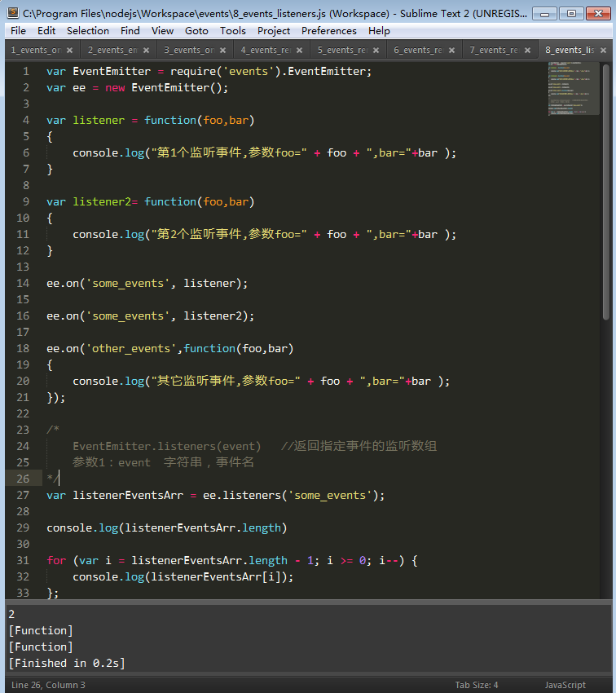The height and width of the screenshot is (693, 616).
Task: Close the 8_events_lis tab
Action: tap(603, 51)
